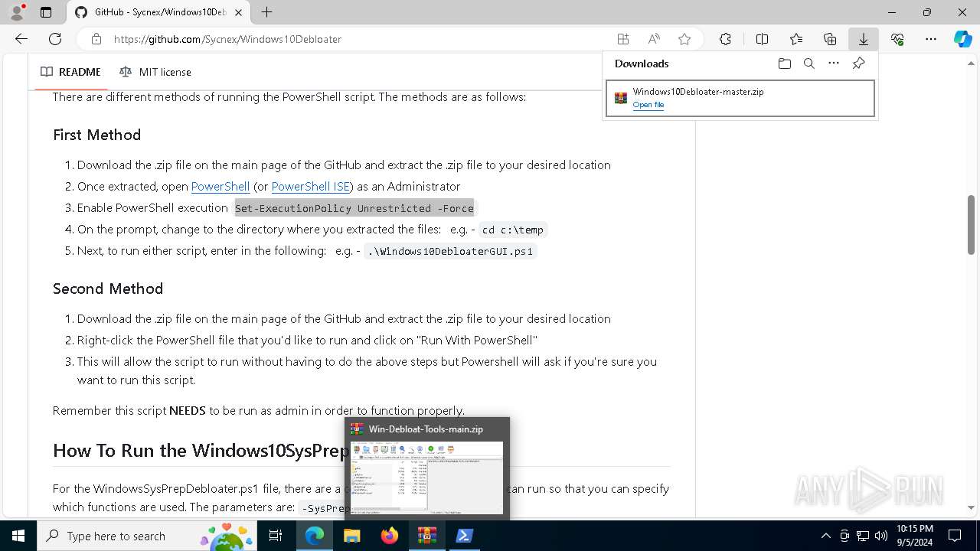Switch to README tab
980x551 pixels.
click(x=70, y=72)
